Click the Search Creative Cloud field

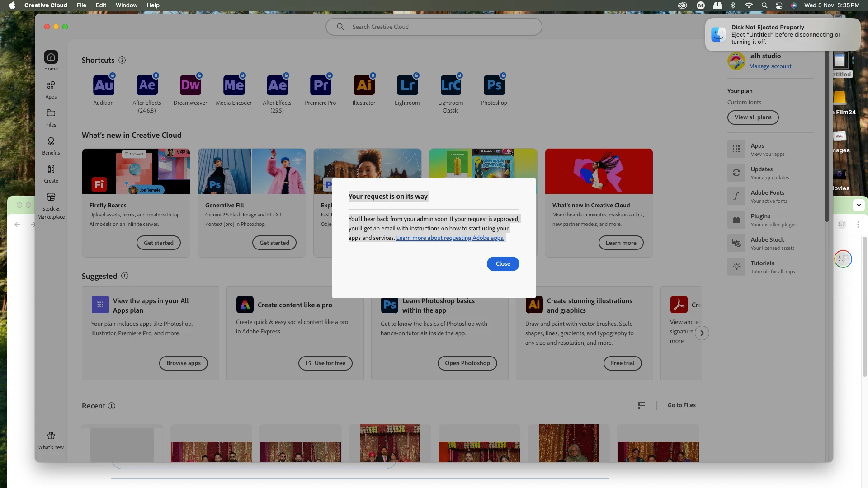tap(434, 27)
